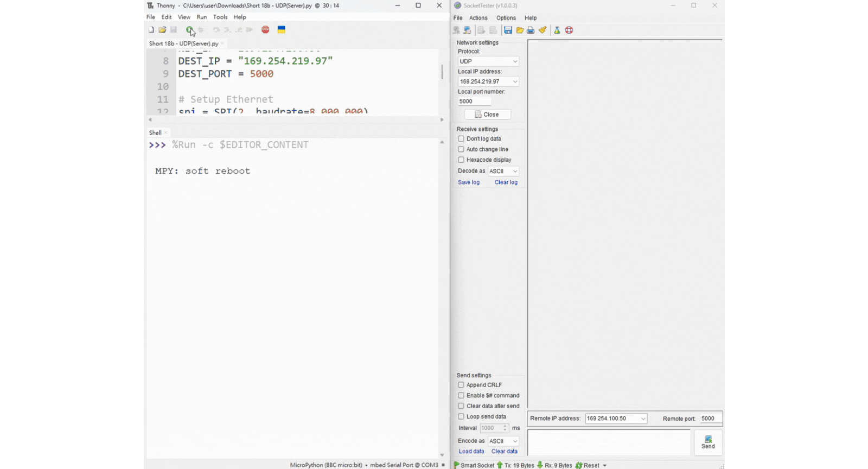Click Thonny's Step over icon
This screenshot has height=469, width=868.
pos(216,30)
